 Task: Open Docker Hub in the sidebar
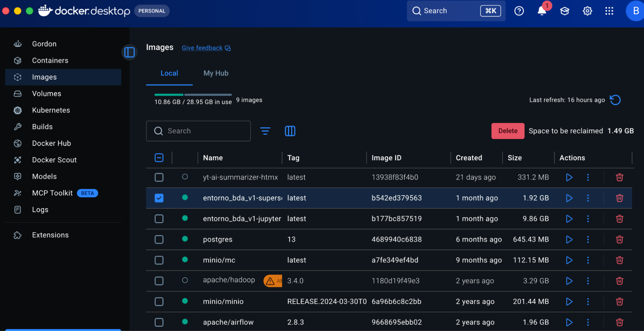(x=63, y=143)
